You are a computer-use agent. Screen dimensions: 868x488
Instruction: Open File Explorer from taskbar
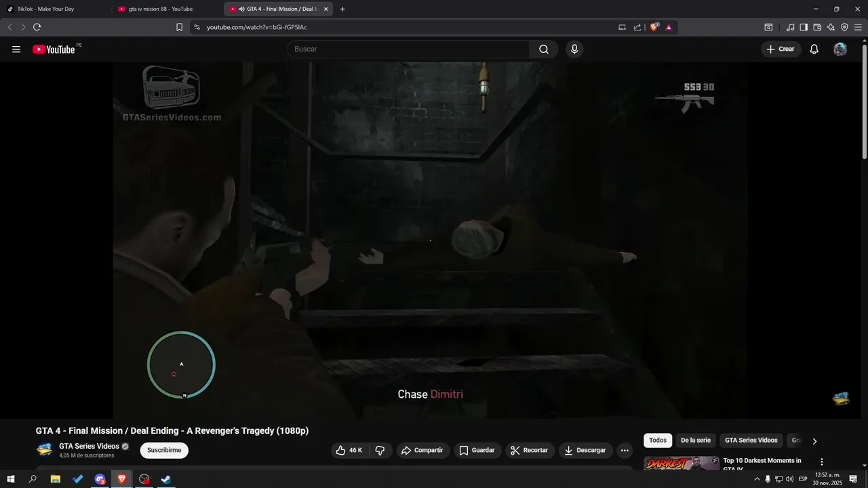[56, 479]
